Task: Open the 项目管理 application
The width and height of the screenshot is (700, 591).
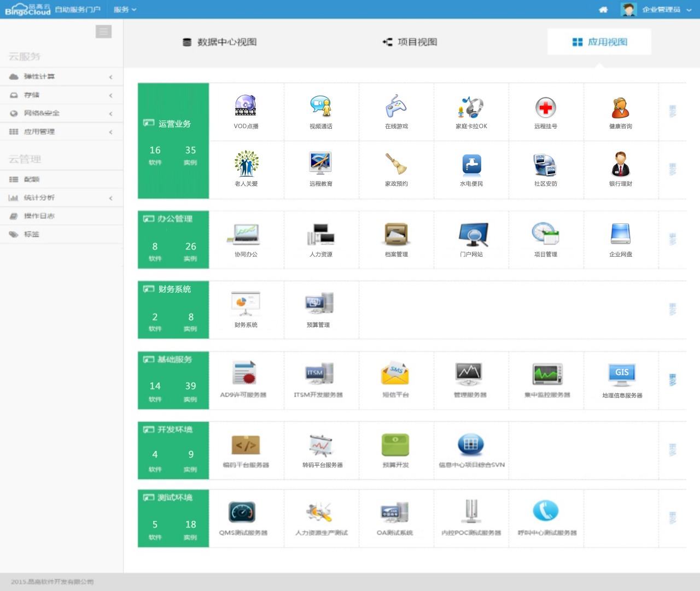Action: coord(546,234)
